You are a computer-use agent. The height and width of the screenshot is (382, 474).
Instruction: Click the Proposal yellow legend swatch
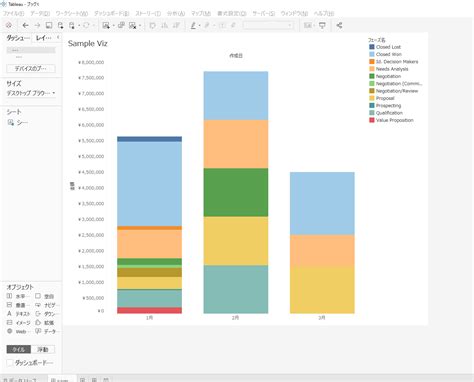coord(372,98)
